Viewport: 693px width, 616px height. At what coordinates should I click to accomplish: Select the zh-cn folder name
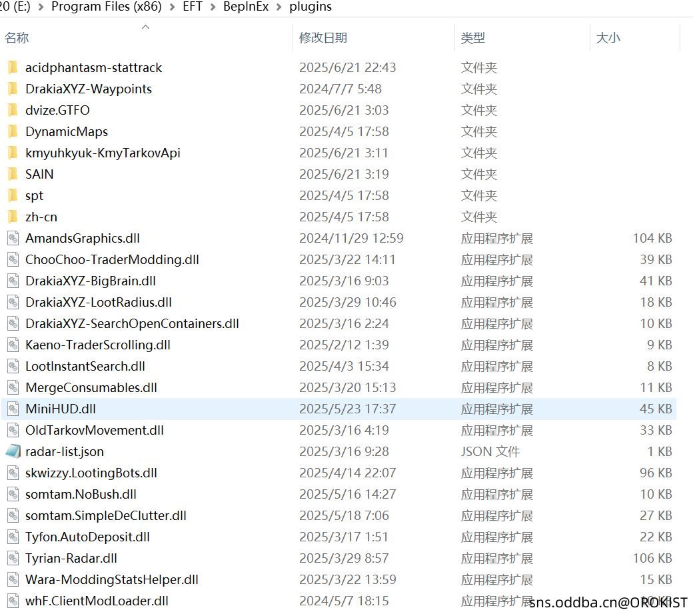tap(41, 217)
